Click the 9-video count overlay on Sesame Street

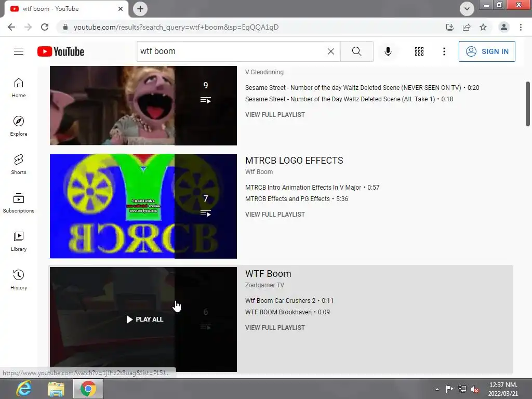click(x=206, y=105)
